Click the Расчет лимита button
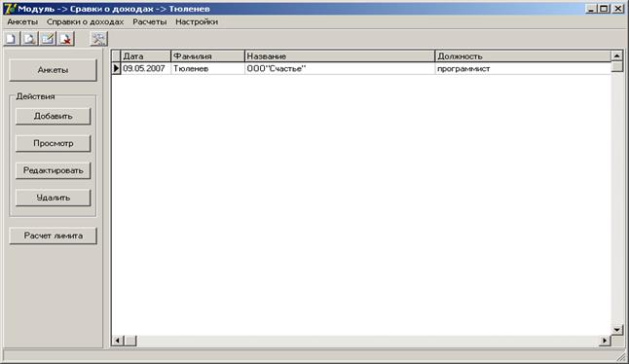 pos(53,236)
